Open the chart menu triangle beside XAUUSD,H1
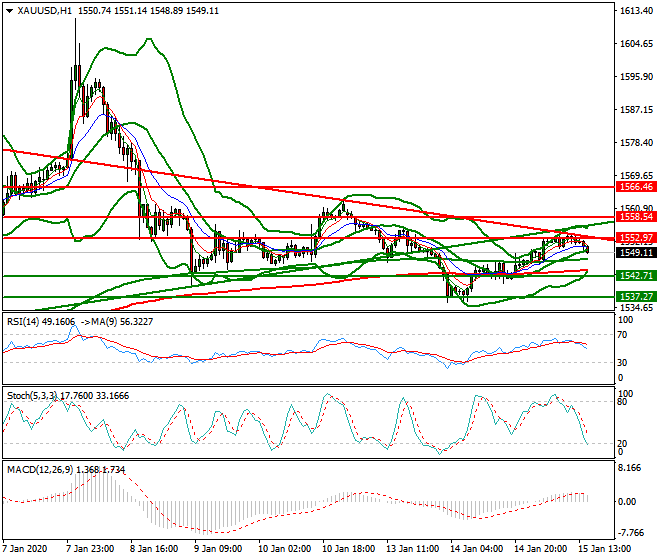Image resolution: width=660 pixels, height=560 pixels. tap(9, 11)
